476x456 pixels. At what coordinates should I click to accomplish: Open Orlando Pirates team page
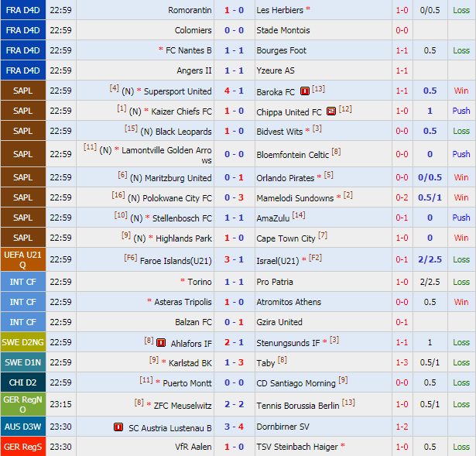pos(285,178)
